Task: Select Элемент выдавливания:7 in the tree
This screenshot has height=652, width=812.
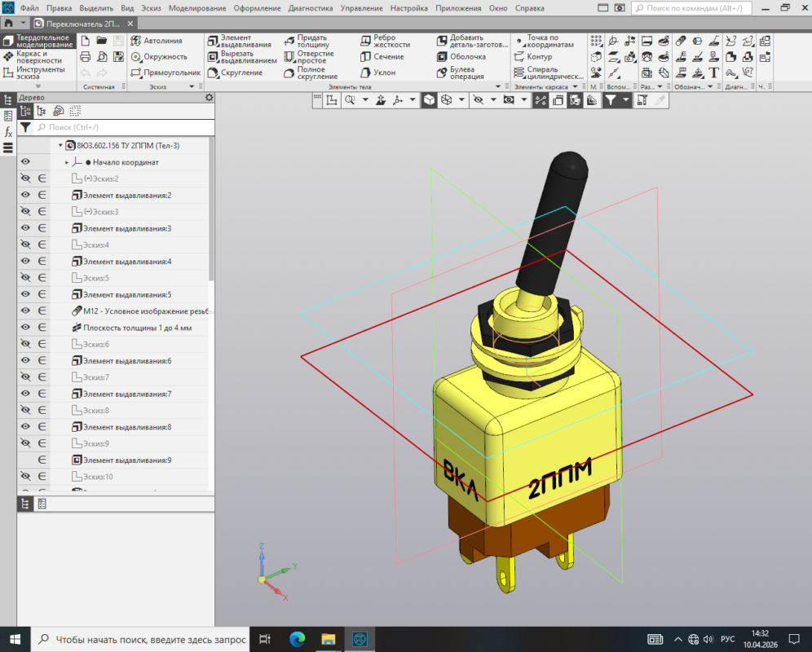Action: click(126, 394)
